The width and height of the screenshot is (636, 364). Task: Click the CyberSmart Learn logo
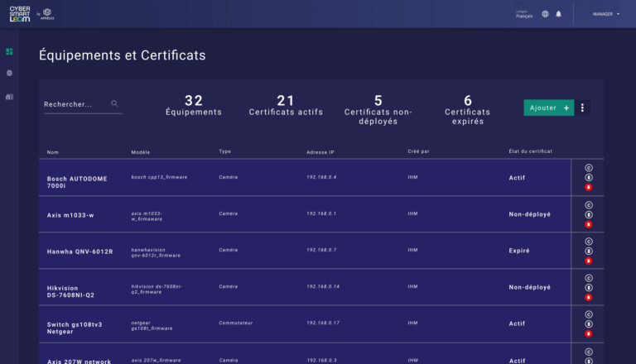pos(20,13)
